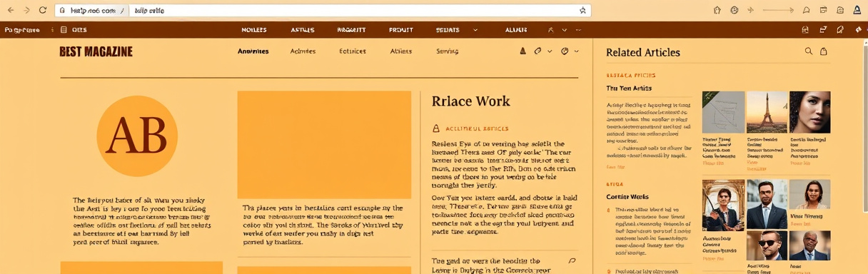Open the thumbnail of the man wearing sunglasses
The image size is (868, 274).
[767, 245]
